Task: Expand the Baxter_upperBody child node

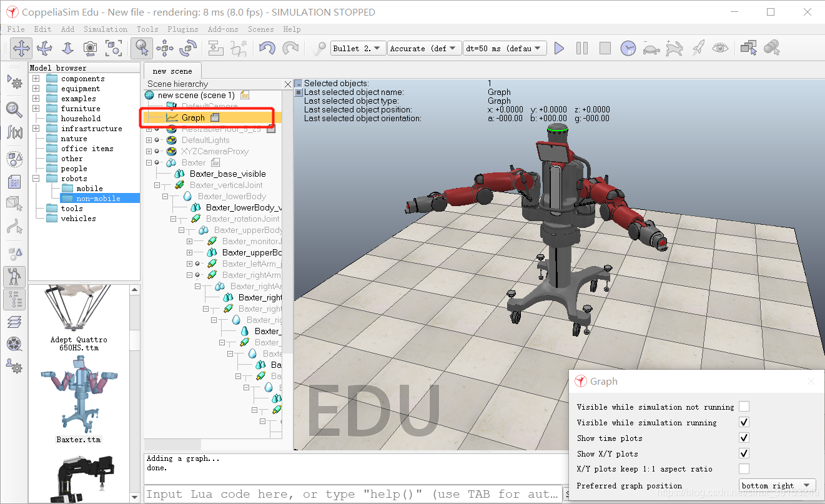Action: pyautogui.click(x=190, y=252)
